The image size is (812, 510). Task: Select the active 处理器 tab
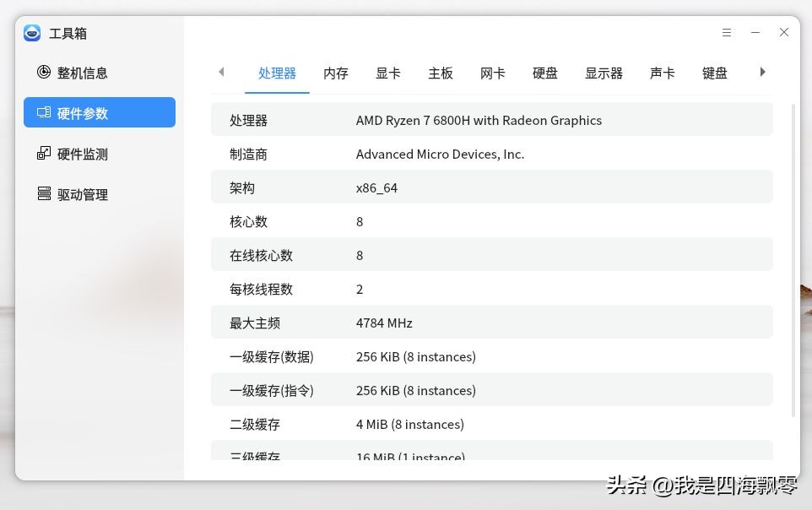pos(277,73)
